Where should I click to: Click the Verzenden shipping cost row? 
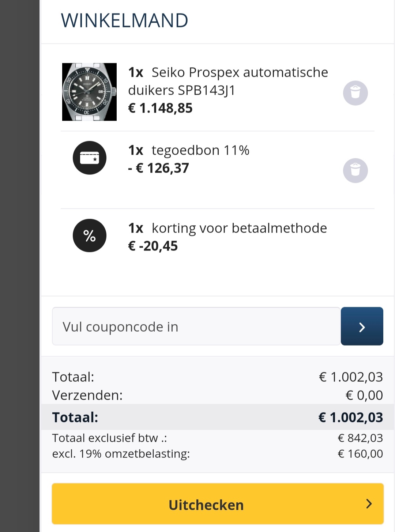point(217,395)
